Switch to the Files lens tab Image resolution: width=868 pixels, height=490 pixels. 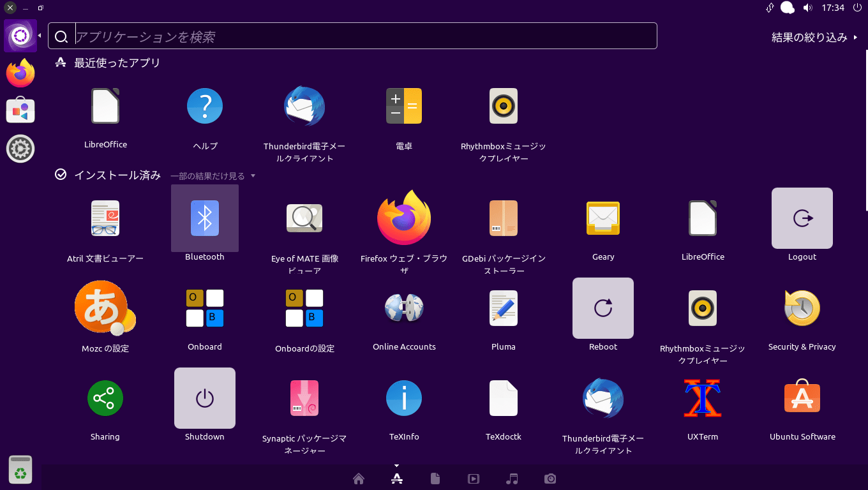[435, 479]
